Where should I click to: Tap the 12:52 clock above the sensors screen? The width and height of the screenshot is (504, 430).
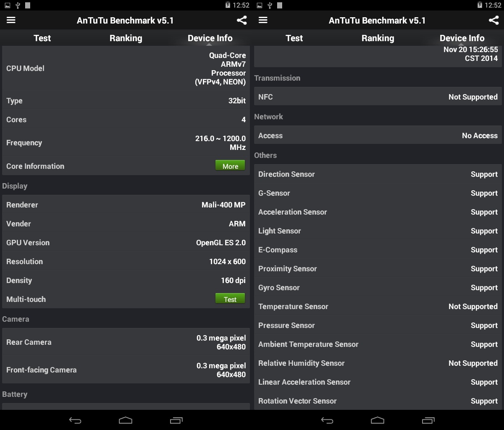pyautogui.click(x=493, y=5)
